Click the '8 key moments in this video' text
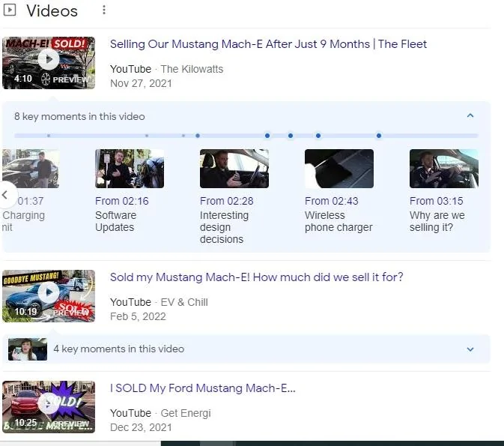504x446 pixels. [x=79, y=116]
